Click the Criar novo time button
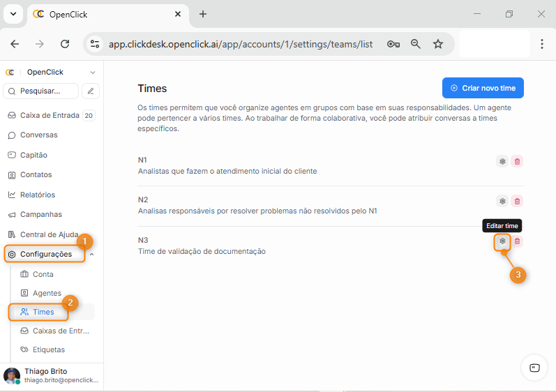This screenshot has width=556, height=392. tap(483, 88)
